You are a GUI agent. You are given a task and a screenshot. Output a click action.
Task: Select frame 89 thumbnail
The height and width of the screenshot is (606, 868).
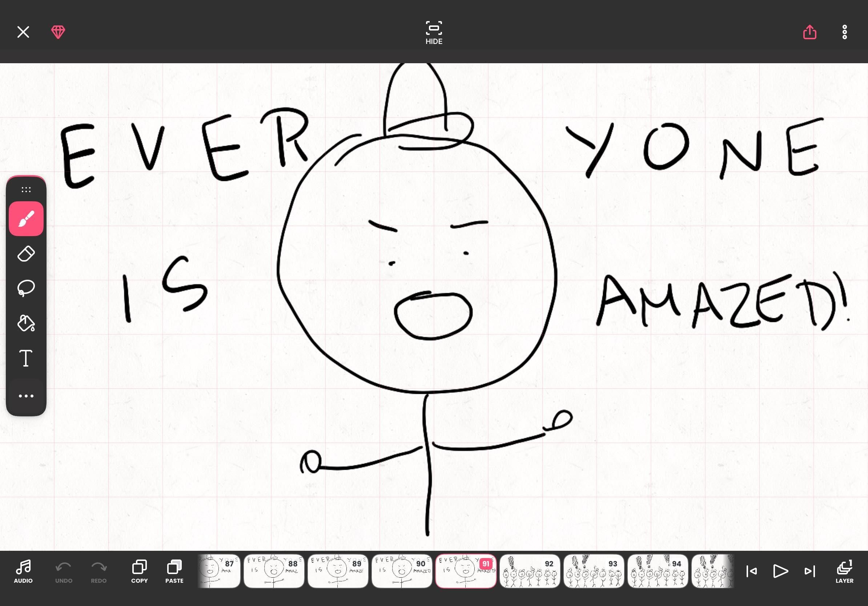tap(338, 571)
